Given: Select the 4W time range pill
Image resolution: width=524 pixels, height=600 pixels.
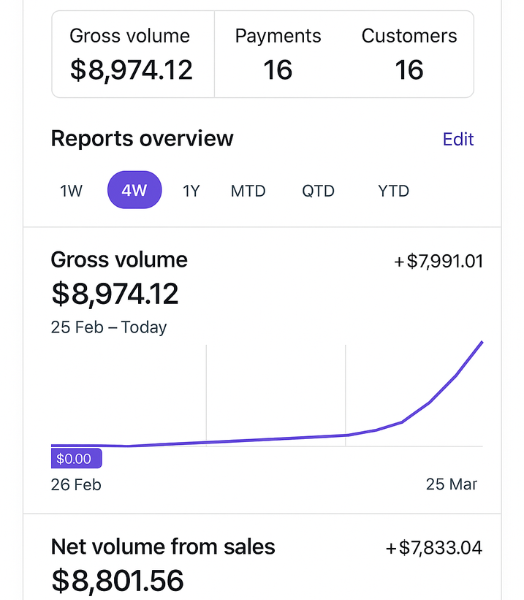Looking at the screenshot, I should tap(134, 190).
